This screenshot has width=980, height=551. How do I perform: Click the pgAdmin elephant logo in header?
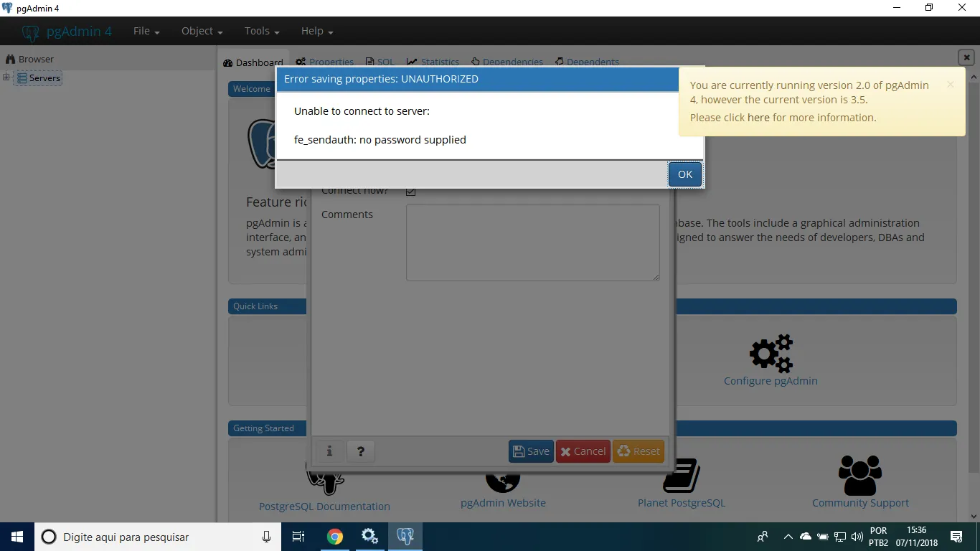coord(30,32)
